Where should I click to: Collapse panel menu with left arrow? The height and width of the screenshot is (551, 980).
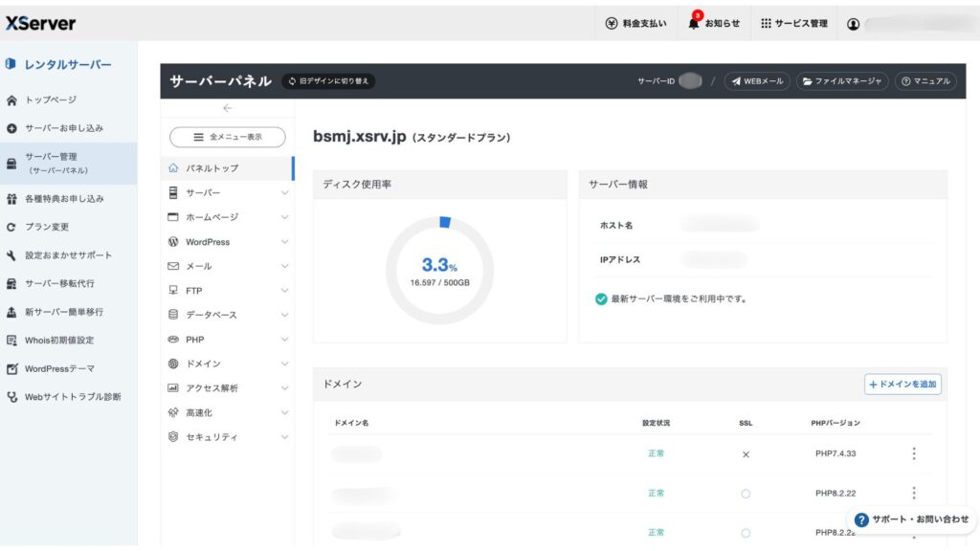coord(228,108)
